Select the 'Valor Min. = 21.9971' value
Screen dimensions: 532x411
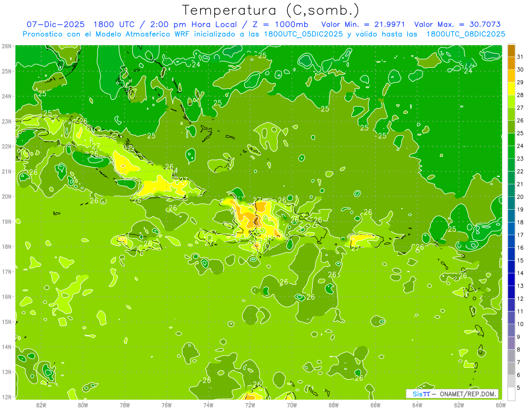[x=364, y=24]
